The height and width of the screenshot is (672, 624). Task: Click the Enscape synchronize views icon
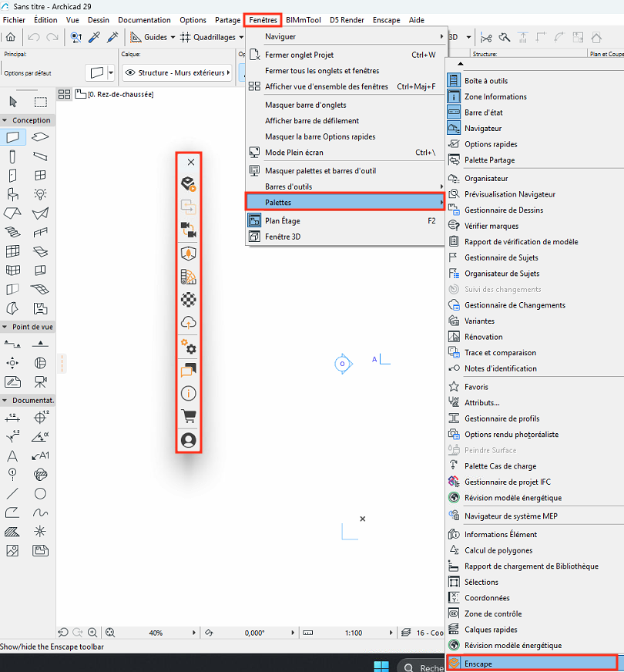tap(189, 230)
